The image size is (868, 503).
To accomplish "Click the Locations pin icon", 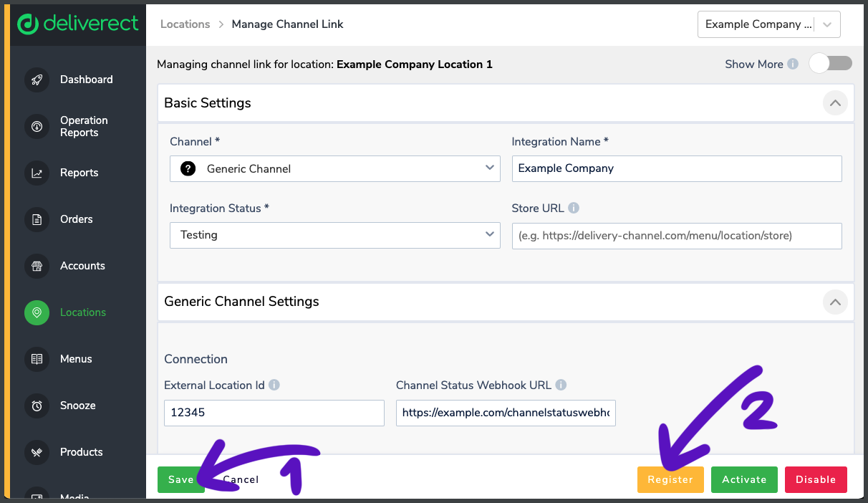I will 37,312.
